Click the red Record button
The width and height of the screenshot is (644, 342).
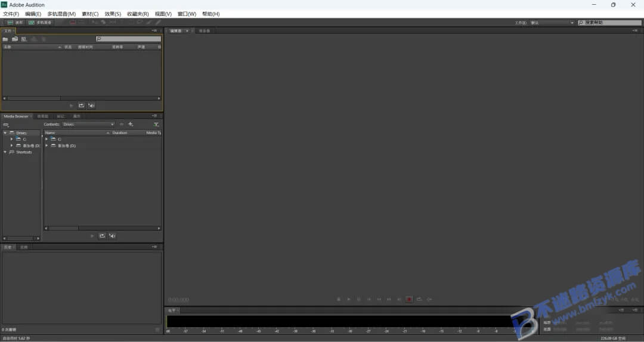point(409,299)
